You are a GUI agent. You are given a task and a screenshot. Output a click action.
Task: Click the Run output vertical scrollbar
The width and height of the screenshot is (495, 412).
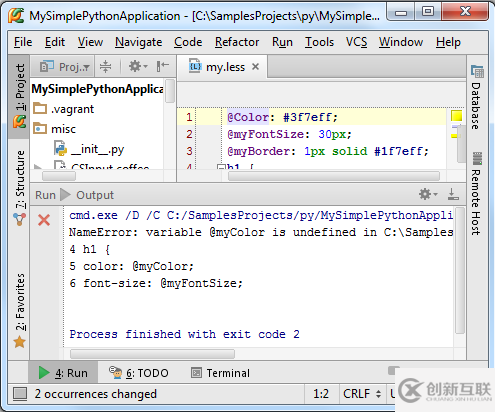click(460, 271)
